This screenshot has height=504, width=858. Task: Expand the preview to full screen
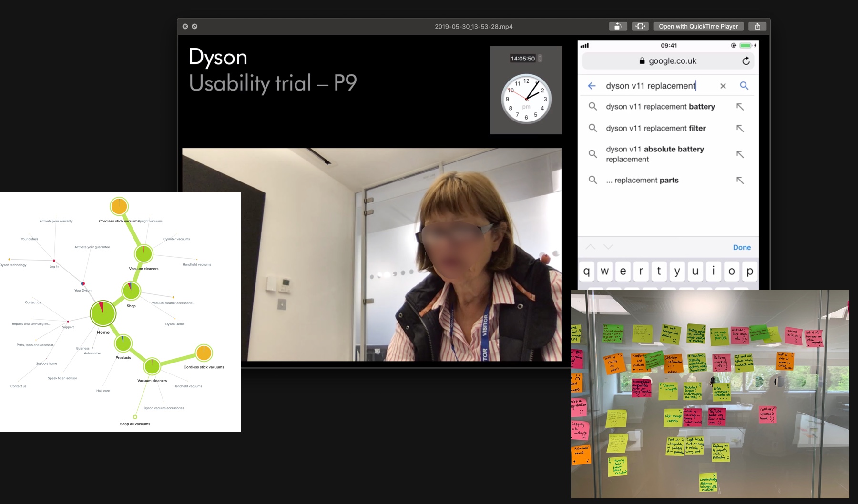click(194, 26)
